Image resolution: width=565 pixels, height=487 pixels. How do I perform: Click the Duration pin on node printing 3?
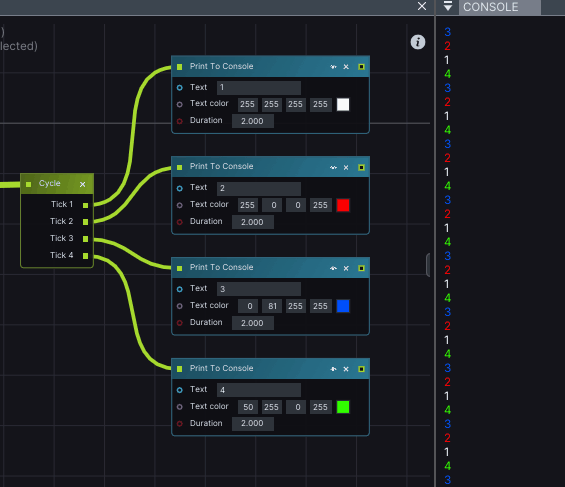(179, 323)
